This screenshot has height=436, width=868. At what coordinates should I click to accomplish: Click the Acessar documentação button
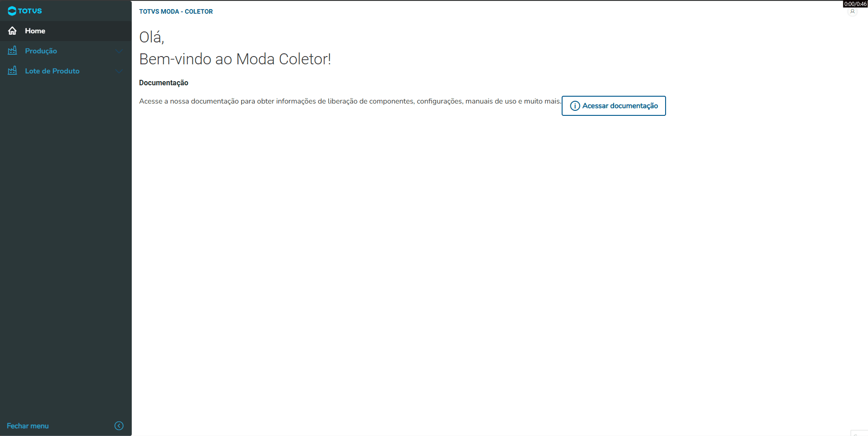coord(614,106)
